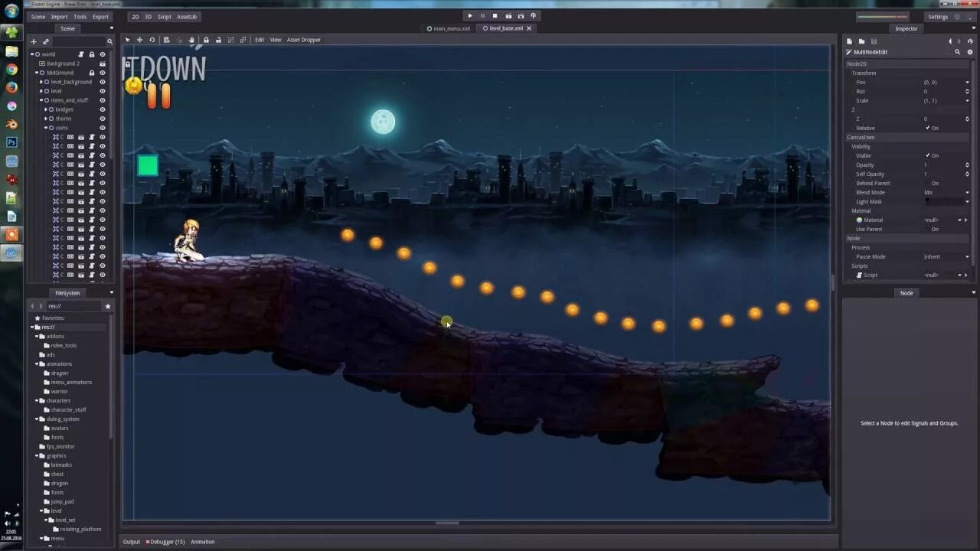Open Photoshop from the taskbar
The width and height of the screenshot is (980, 551).
11,142
